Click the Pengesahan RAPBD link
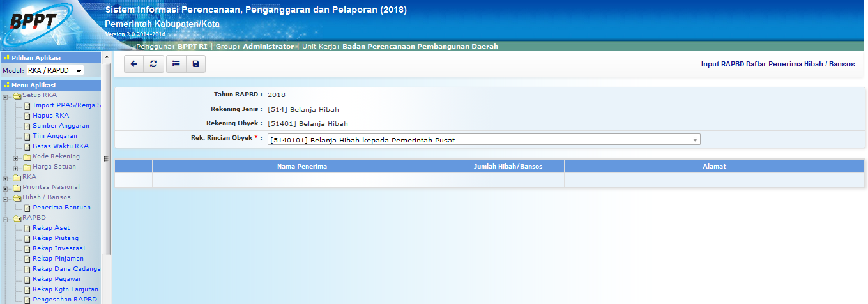The height and width of the screenshot is (304, 868). pos(65,300)
